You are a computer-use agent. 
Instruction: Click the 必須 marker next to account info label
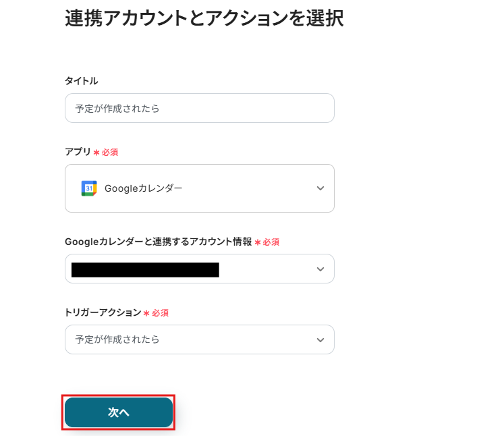(x=271, y=242)
